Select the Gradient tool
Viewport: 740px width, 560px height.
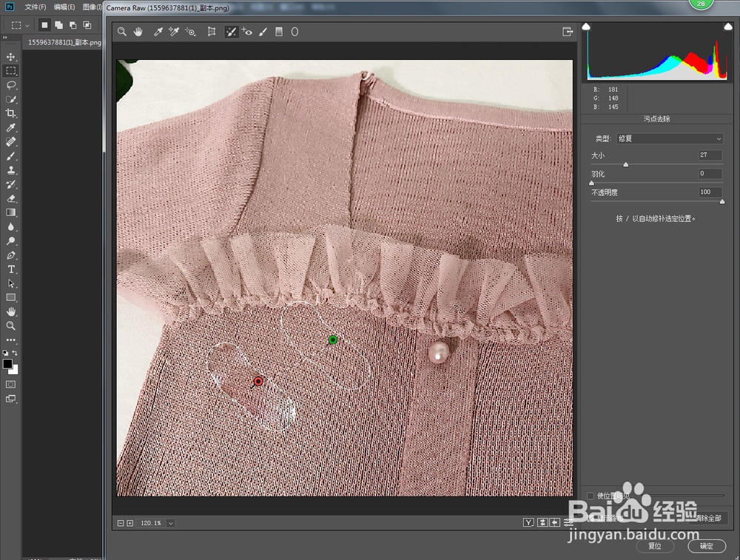point(11,212)
